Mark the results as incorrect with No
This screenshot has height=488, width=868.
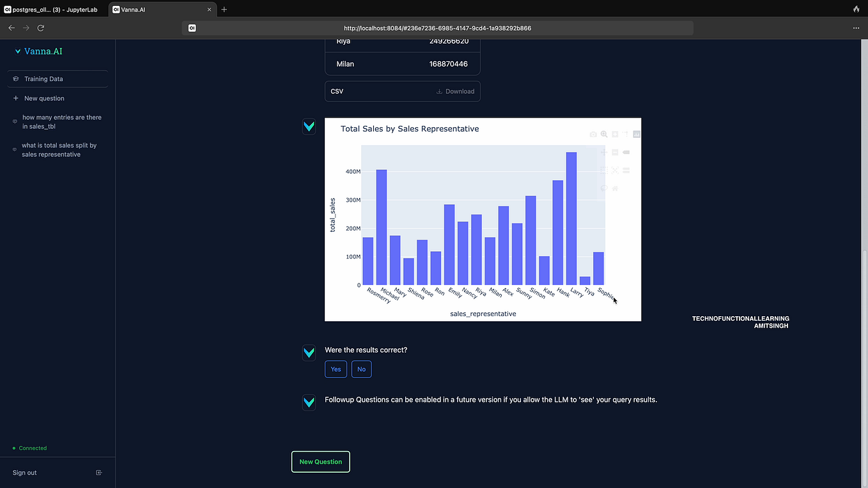click(x=361, y=369)
